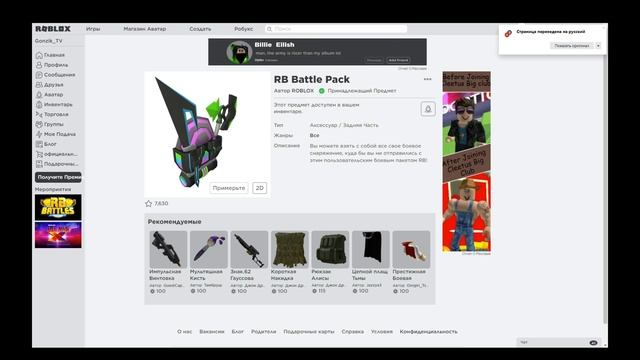Click the Рекомендуемые section heading
The image size is (640, 360).
[x=174, y=222]
